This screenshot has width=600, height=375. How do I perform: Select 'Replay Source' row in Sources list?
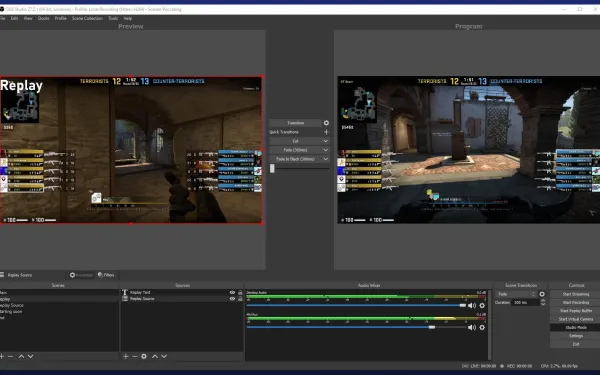(182, 298)
